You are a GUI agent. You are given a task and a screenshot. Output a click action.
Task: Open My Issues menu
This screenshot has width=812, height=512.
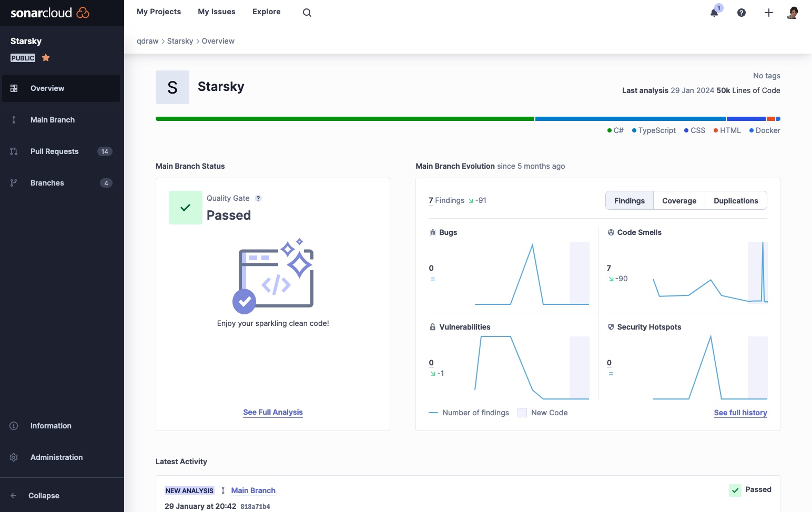pyautogui.click(x=217, y=12)
